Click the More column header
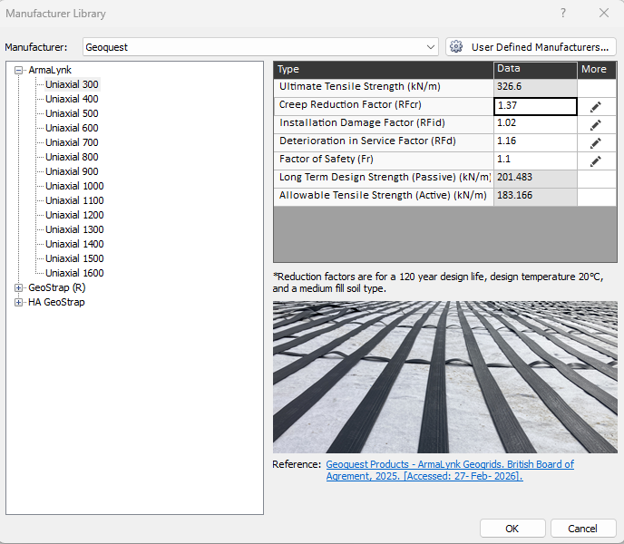Image resolution: width=624 pixels, height=544 pixels. [597, 70]
